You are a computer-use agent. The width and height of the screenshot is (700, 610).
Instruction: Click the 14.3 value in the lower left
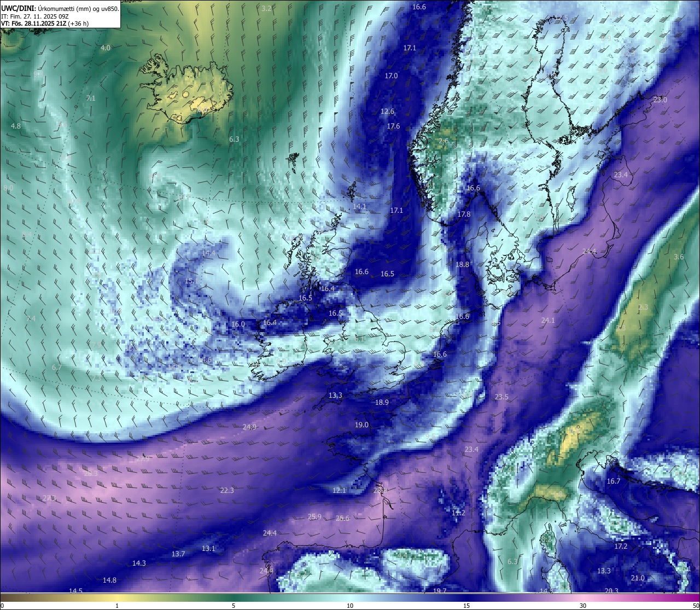(x=139, y=563)
